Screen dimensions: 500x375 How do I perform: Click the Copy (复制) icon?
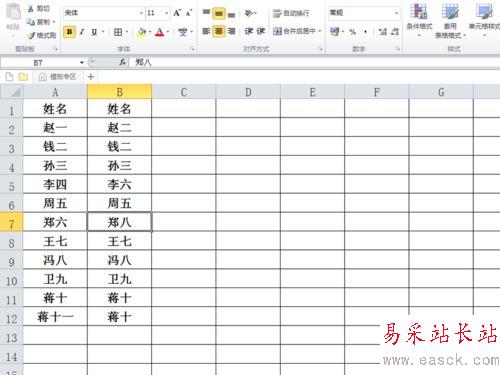pyautogui.click(x=31, y=22)
